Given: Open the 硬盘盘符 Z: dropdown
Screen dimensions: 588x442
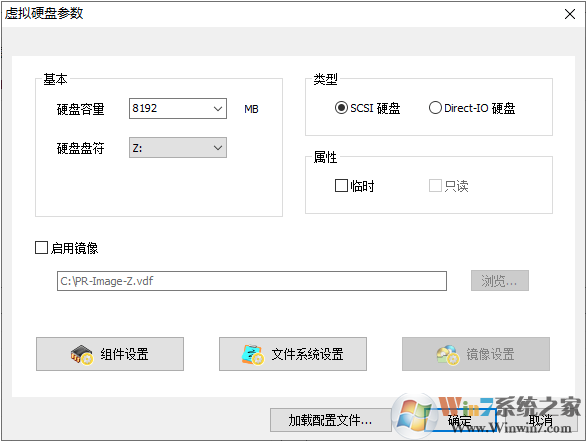Looking at the screenshot, I should 178,148.
